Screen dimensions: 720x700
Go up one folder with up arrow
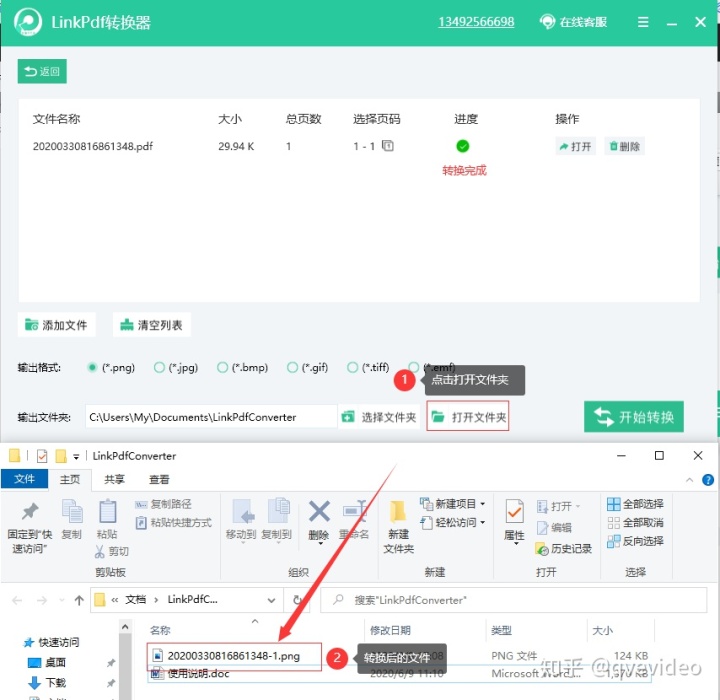79,600
